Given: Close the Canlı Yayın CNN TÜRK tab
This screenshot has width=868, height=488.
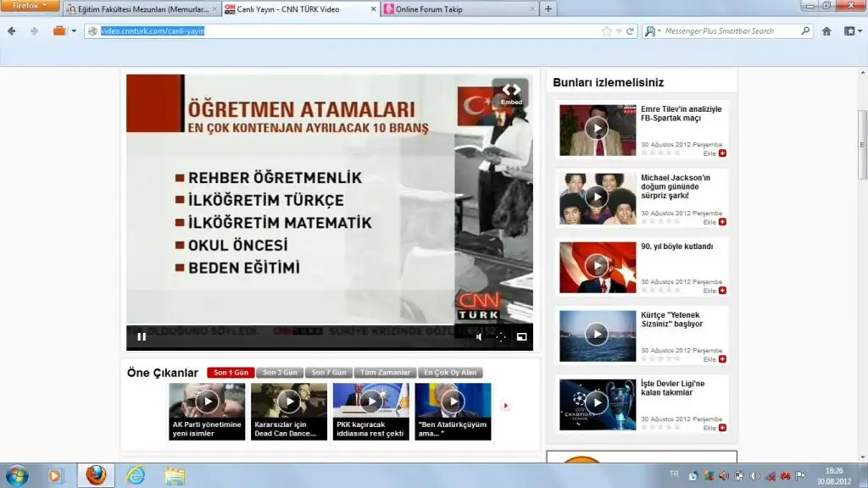Looking at the screenshot, I should 373,8.
